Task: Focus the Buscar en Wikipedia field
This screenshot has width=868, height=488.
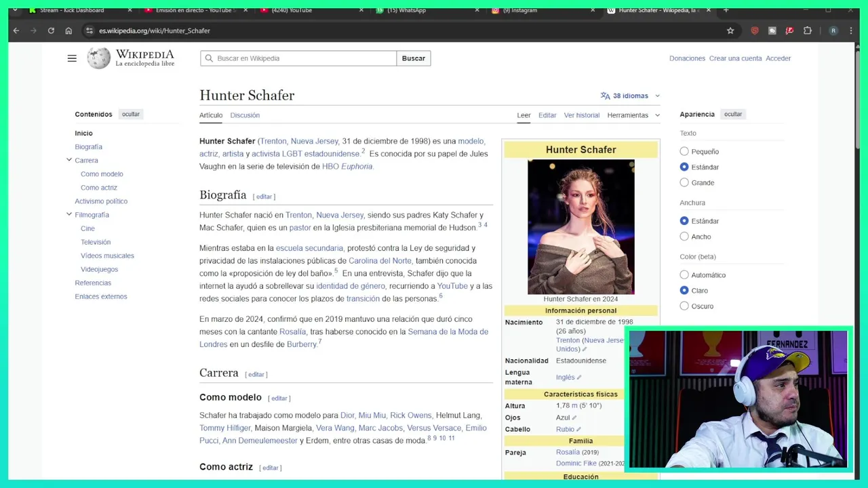Action: pos(298,58)
